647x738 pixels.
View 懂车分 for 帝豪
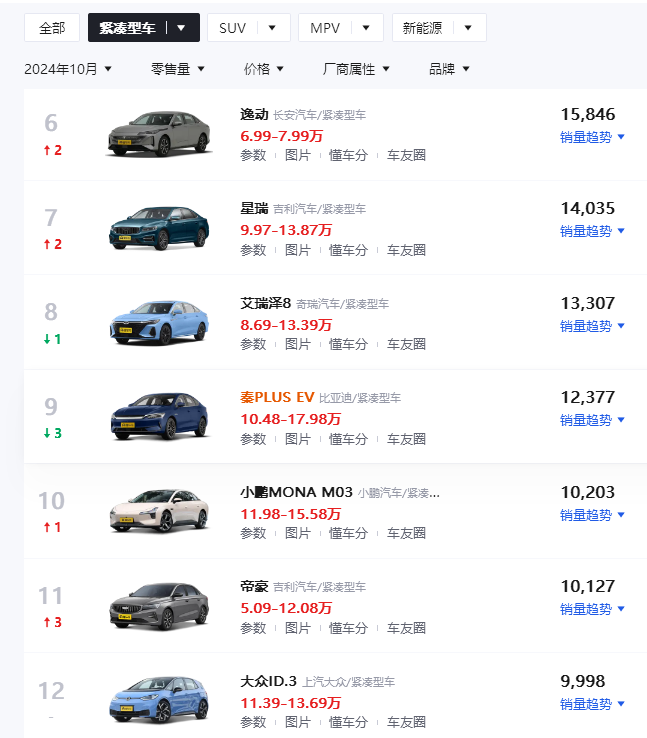(348, 628)
